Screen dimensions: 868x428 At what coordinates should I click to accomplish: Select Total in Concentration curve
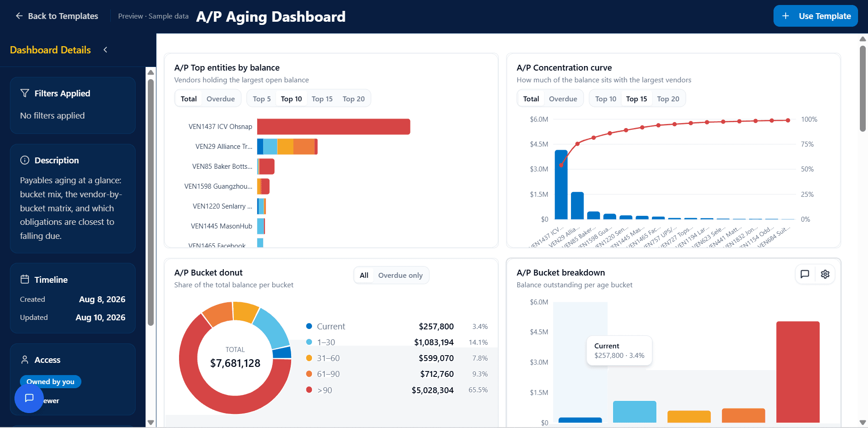pos(531,99)
